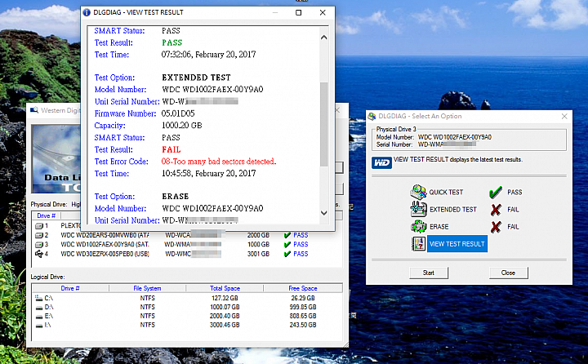Click '08-Too many bad sectors detected.' text
Screen dimensions: 588x364
(x=219, y=162)
